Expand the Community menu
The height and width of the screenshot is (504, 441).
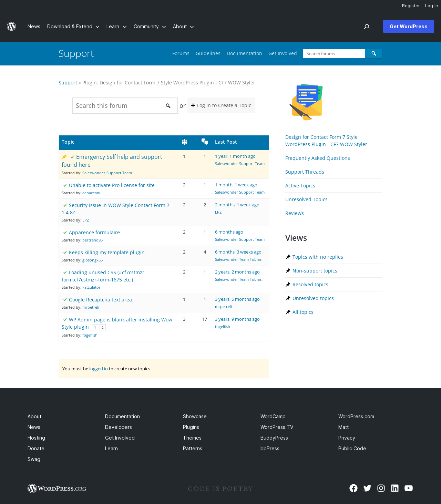(150, 27)
